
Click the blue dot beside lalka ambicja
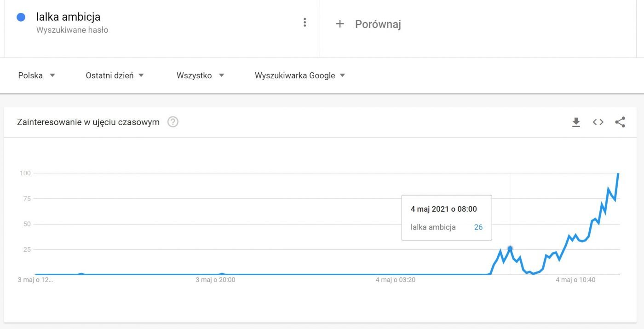tap(21, 17)
